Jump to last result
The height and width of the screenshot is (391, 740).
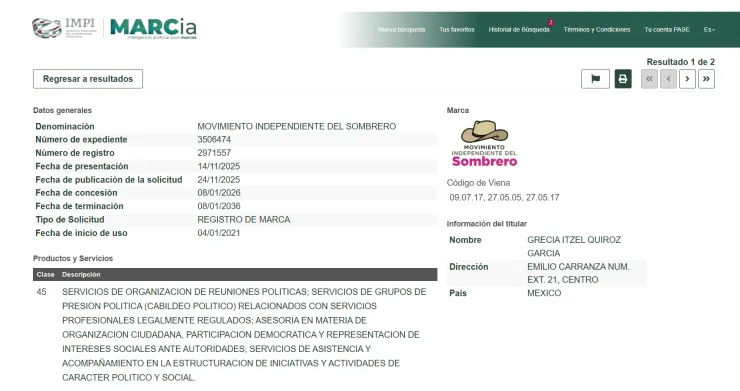(x=706, y=79)
